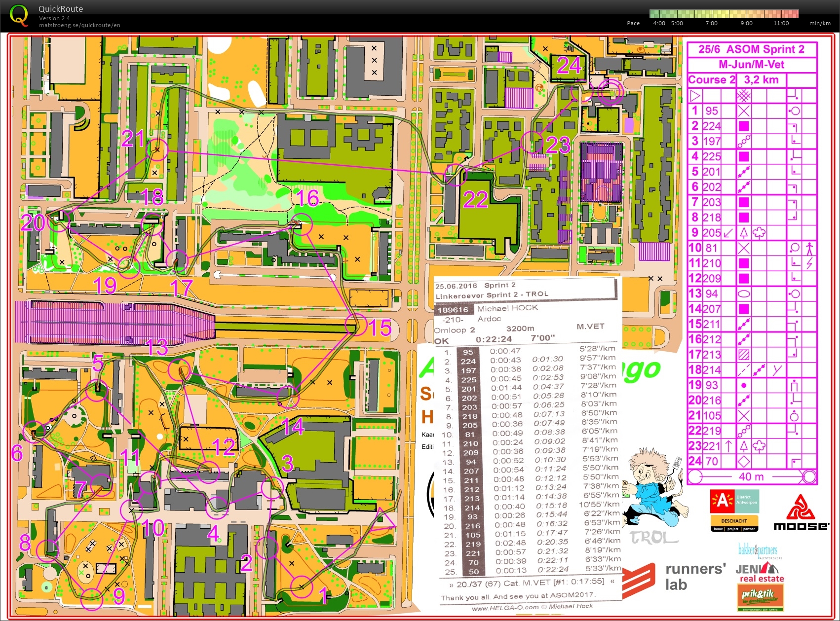840x621 pixels.
Task: Click the runners' lab logo
Action: click(673, 577)
